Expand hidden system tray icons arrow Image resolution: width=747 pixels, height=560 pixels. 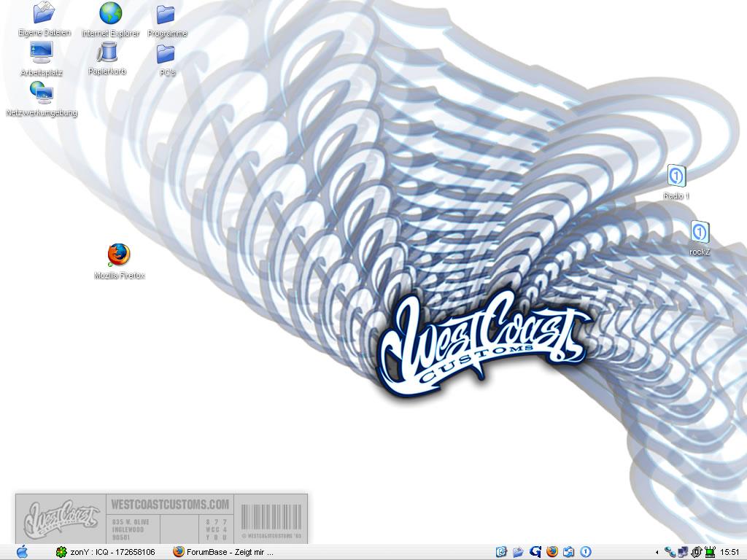tap(657, 553)
